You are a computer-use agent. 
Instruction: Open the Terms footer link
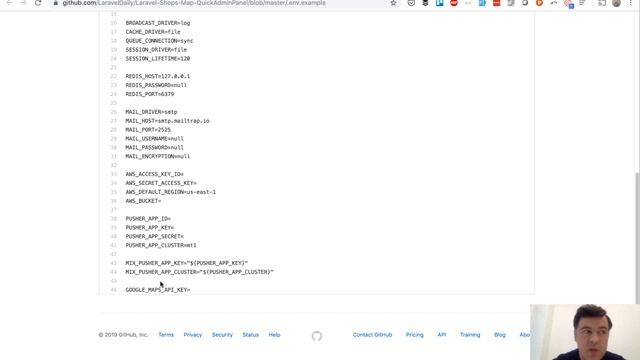point(166,335)
